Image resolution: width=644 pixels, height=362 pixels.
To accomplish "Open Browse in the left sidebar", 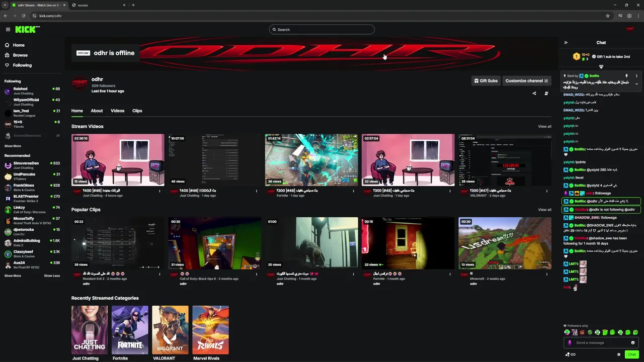I will point(16,55).
